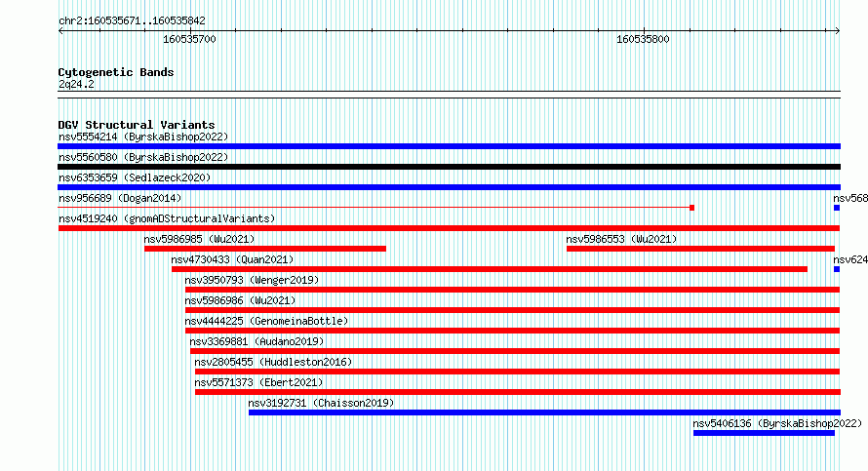Select the 2q24.2 band label
Image resolution: width=868 pixels, height=471 pixels.
[76, 84]
